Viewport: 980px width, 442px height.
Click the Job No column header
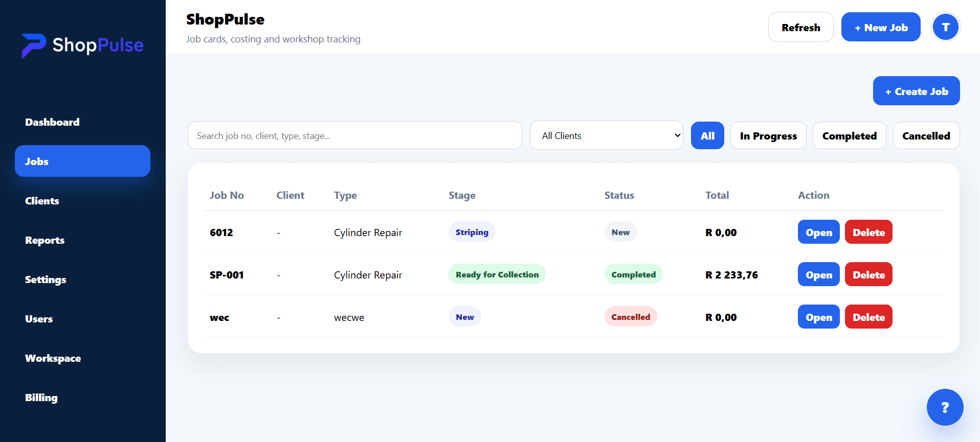227,195
